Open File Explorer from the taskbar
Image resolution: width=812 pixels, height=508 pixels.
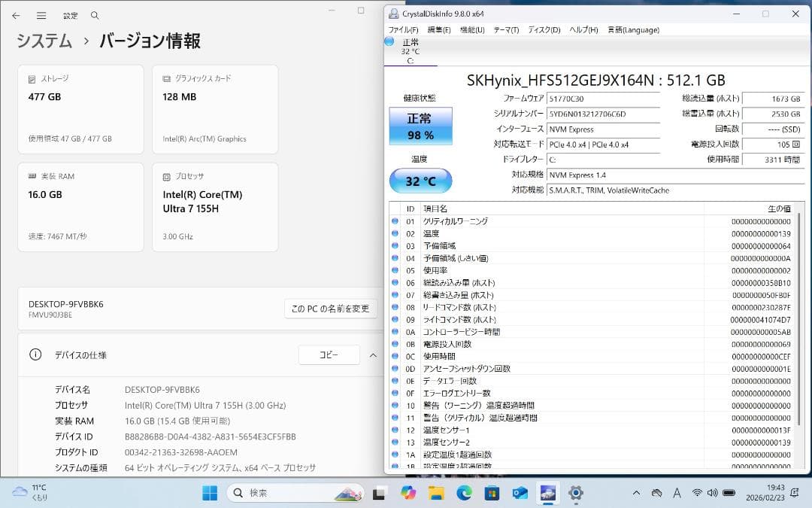436,493
